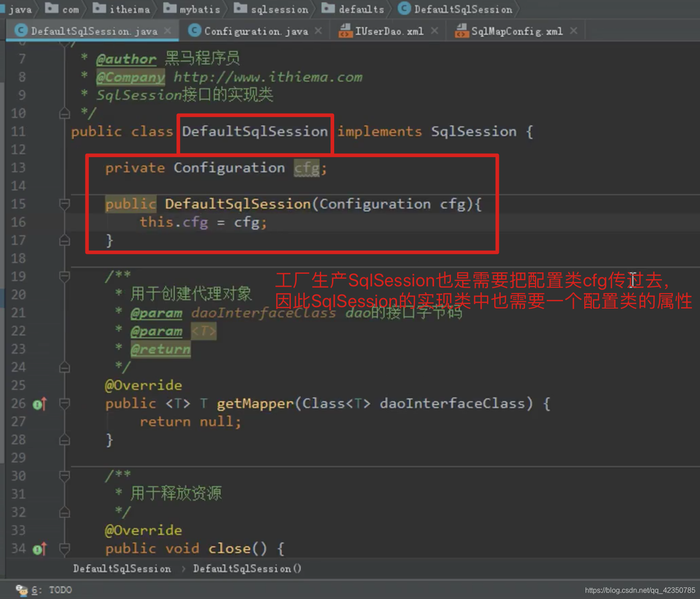700x599 pixels.
Task: Switch to the IUserDao.xml tab
Action: [x=389, y=31]
